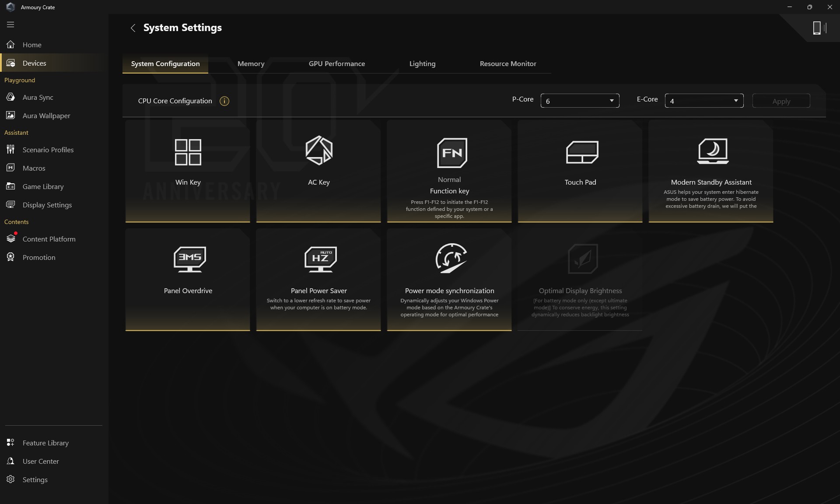Open Content Platform
This screenshot has height=504, width=840.
pos(54,239)
